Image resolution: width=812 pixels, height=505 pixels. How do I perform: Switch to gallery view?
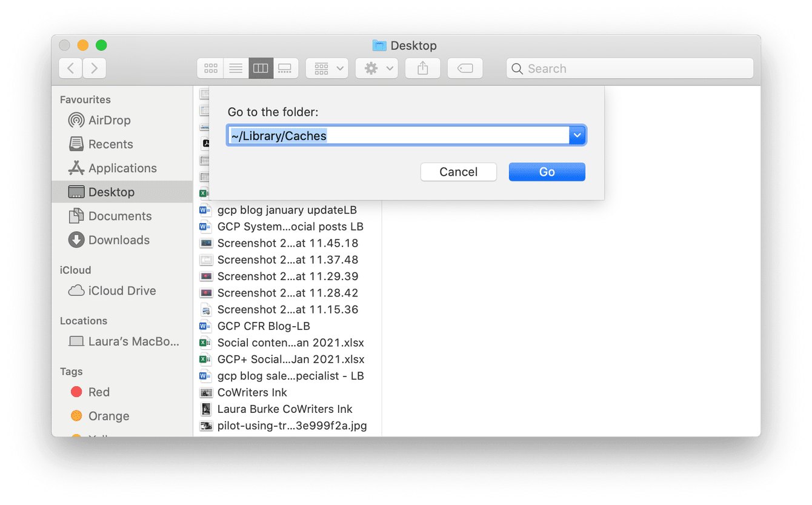(285, 68)
